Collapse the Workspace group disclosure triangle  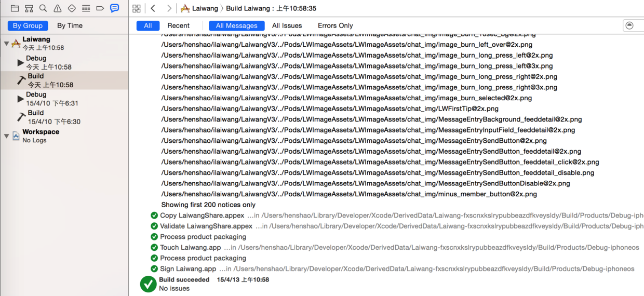point(6,136)
